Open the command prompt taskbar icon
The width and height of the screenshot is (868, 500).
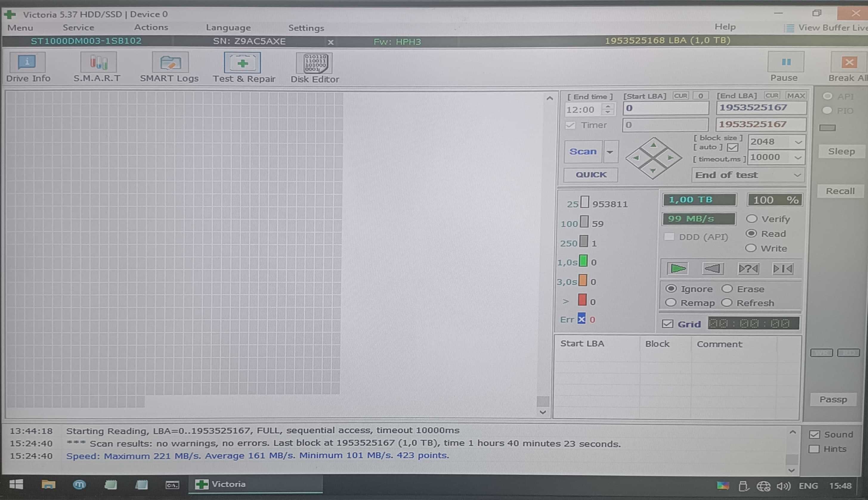point(172,485)
